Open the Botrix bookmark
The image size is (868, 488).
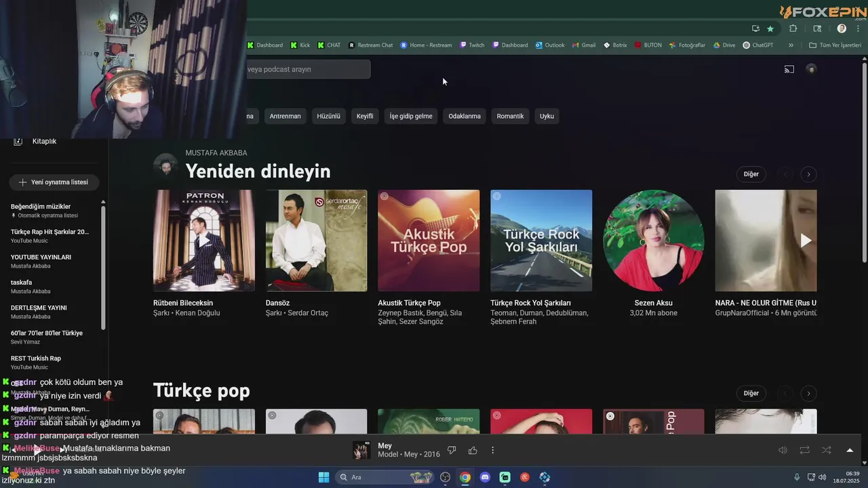pyautogui.click(x=615, y=45)
